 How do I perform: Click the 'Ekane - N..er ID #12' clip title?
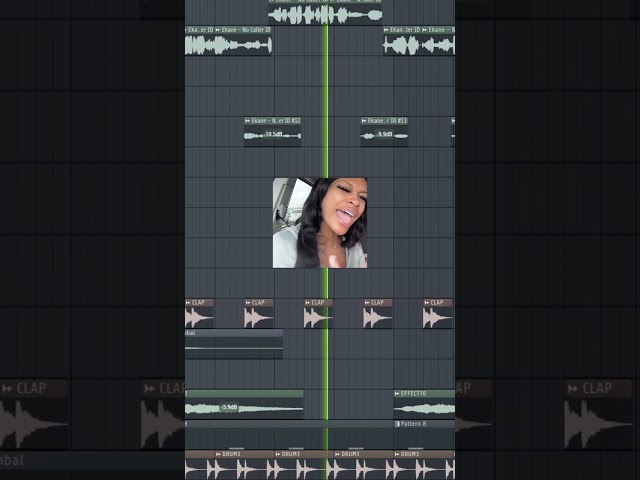click(276, 121)
